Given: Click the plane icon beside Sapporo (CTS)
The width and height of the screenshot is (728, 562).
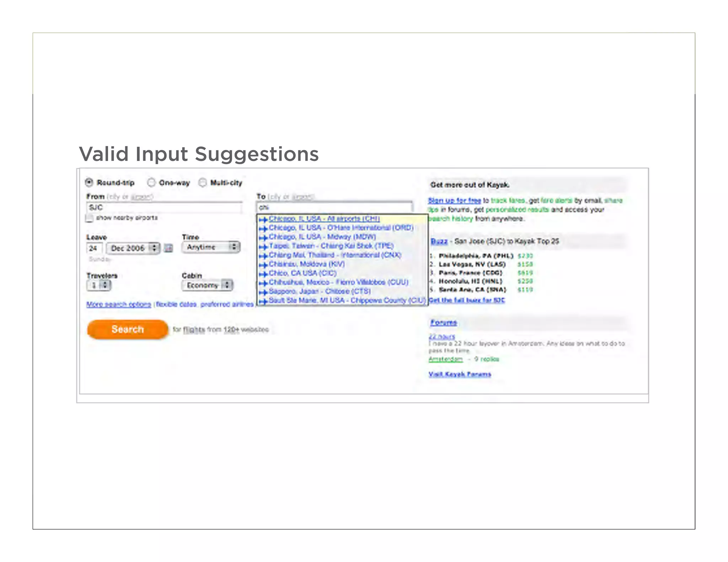Looking at the screenshot, I should pyautogui.click(x=263, y=292).
